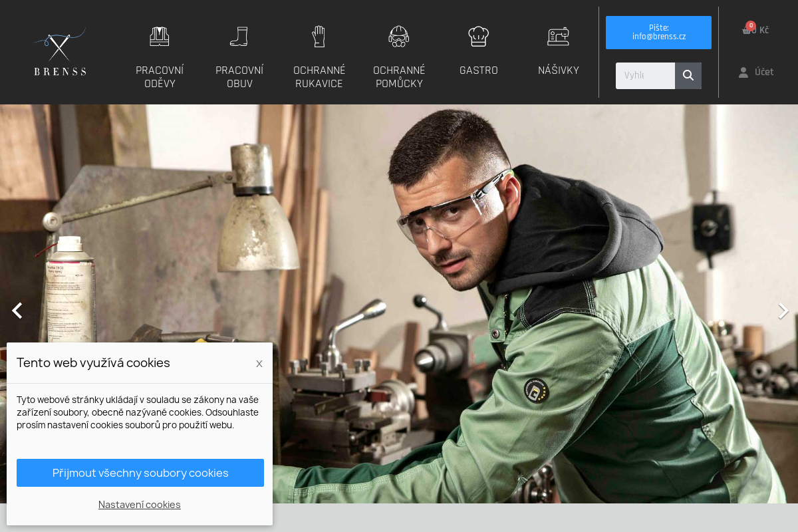Click the helmet and respirator icon
798x532 pixels.
[x=399, y=37]
